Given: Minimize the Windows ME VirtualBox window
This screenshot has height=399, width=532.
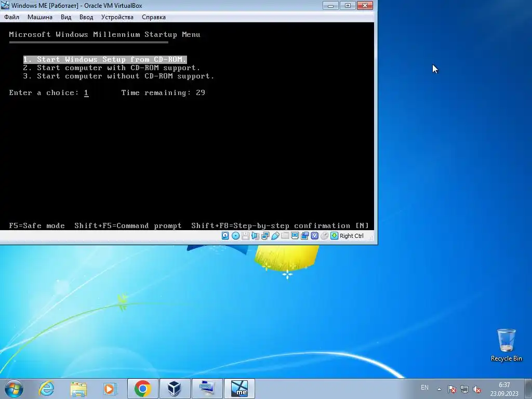Looking at the screenshot, I should click(330, 5).
